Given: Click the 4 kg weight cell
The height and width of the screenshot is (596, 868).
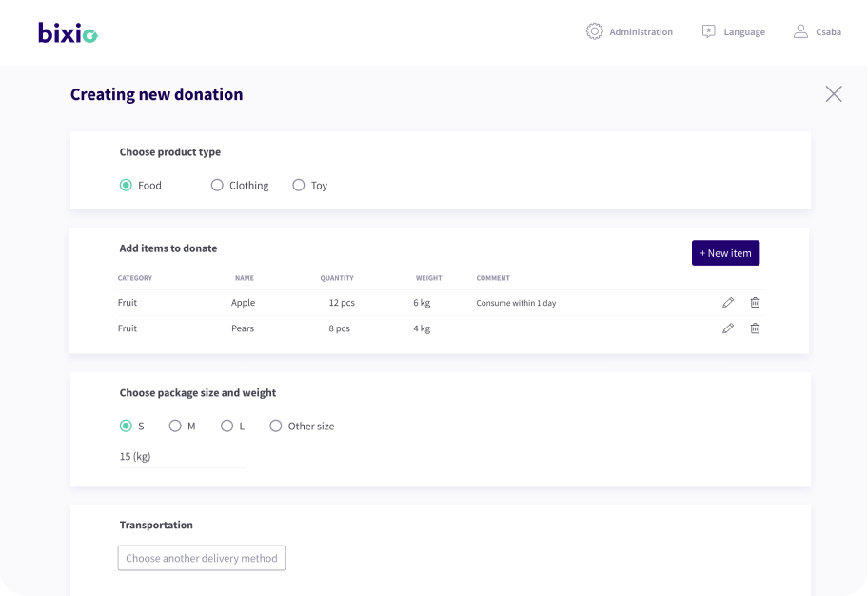Looking at the screenshot, I should pos(422,328).
